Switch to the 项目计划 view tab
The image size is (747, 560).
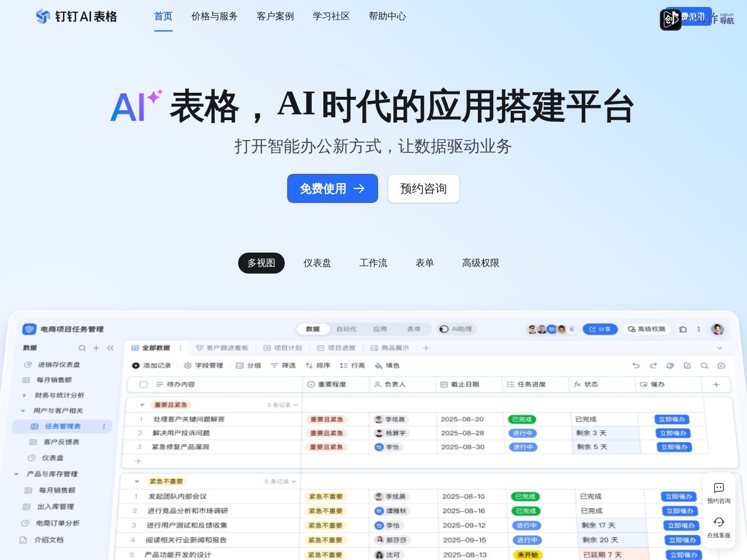(283, 348)
